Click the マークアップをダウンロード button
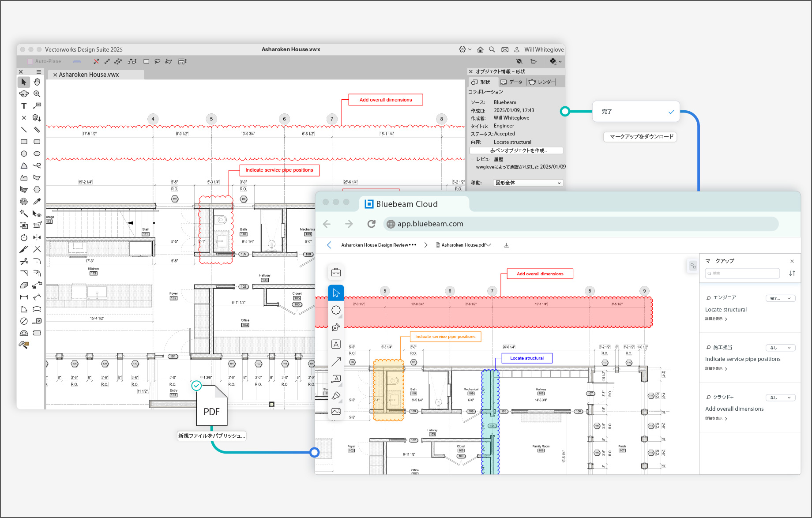Viewport: 812px width, 518px height. 640,137
